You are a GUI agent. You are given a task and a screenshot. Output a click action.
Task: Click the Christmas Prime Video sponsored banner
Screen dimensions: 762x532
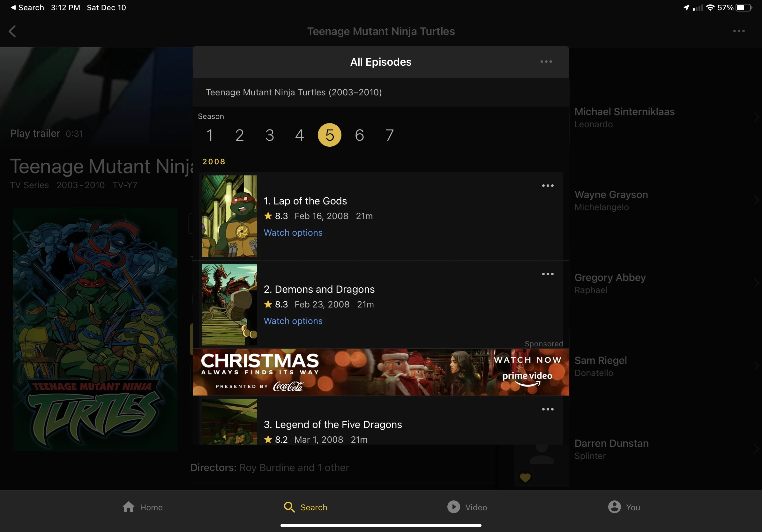[x=381, y=372]
